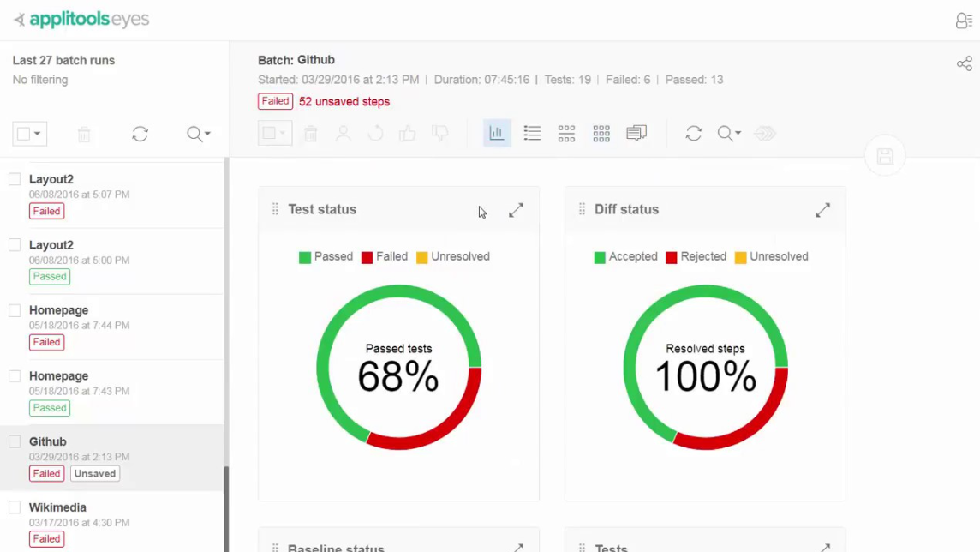Select the Wikimedia batch run
980x552 pixels.
57,507
